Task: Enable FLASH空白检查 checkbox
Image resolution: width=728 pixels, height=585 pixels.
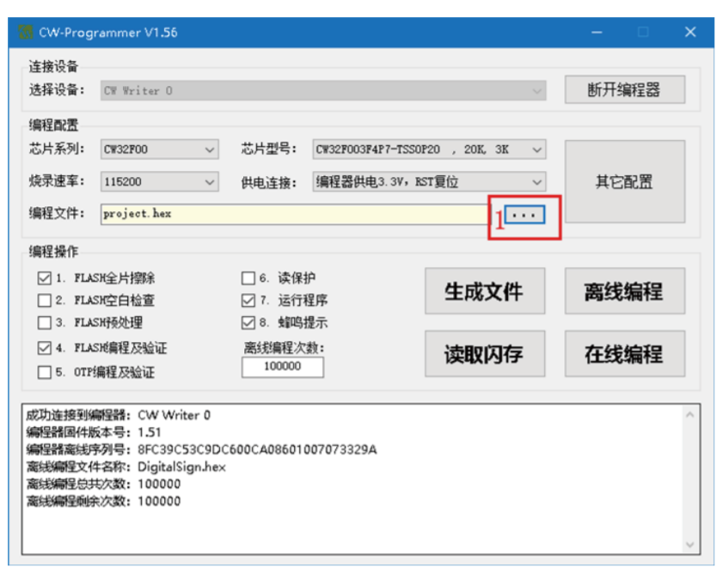Action: pos(45,300)
